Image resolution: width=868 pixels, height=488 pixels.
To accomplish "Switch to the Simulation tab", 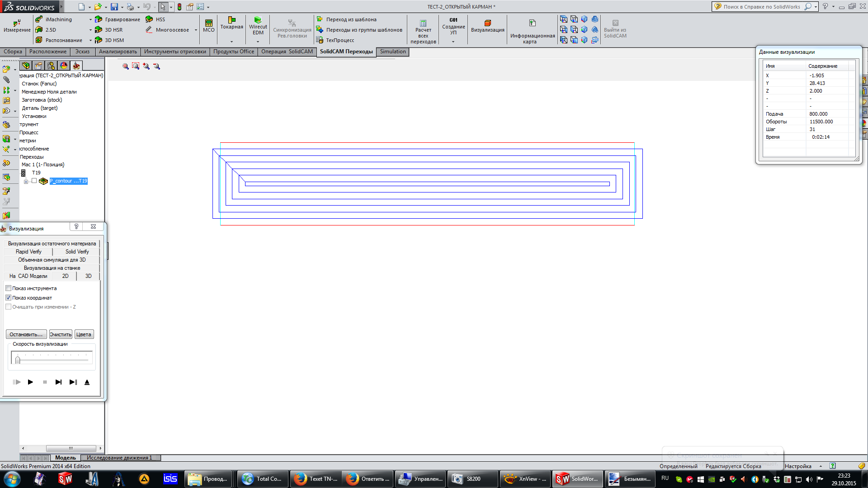I will pyautogui.click(x=392, y=52).
